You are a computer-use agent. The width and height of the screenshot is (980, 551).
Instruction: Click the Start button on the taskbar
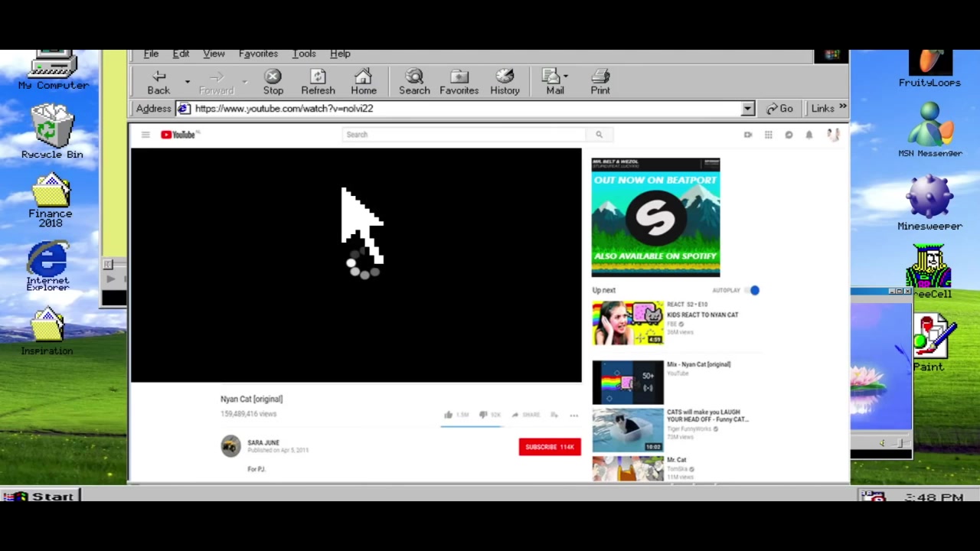[x=41, y=497]
